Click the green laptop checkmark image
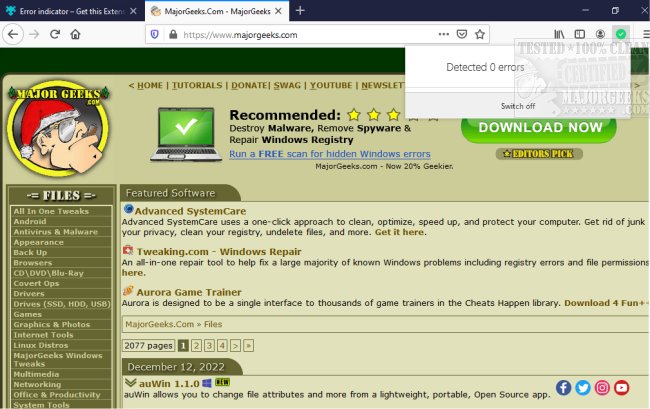 (x=186, y=134)
